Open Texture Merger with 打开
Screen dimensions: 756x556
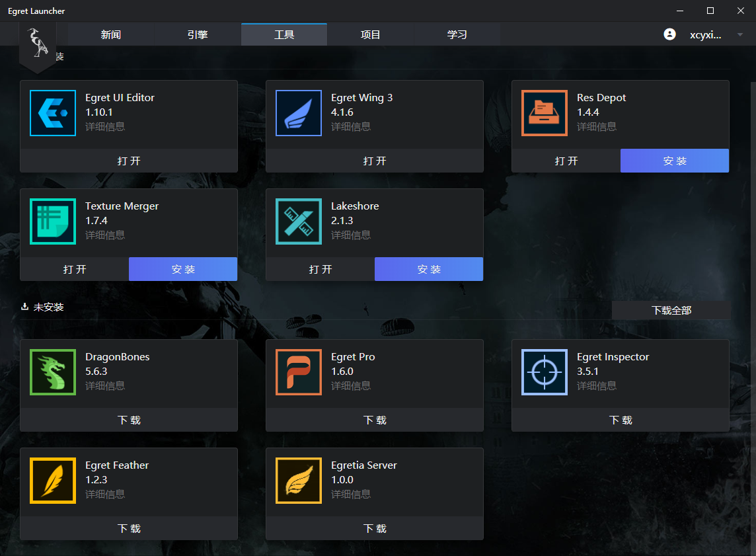click(75, 269)
